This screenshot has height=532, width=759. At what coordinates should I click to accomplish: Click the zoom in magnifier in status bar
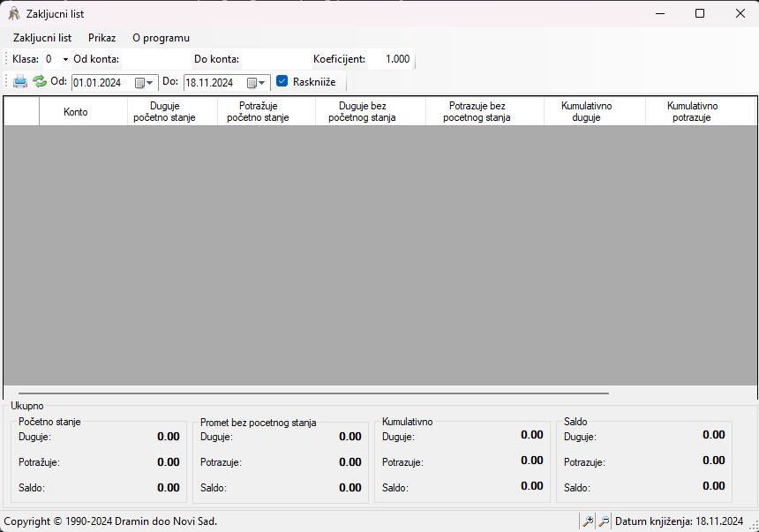(588, 521)
